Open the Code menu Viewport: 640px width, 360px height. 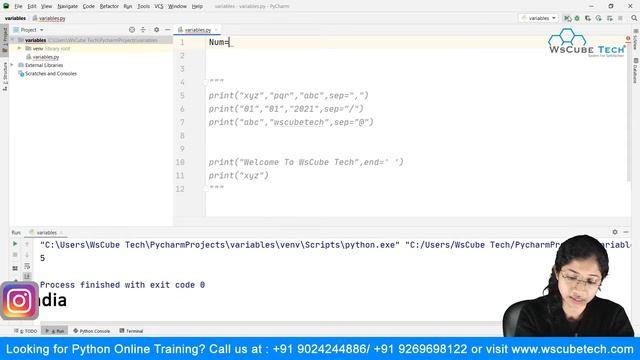[x=89, y=7]
